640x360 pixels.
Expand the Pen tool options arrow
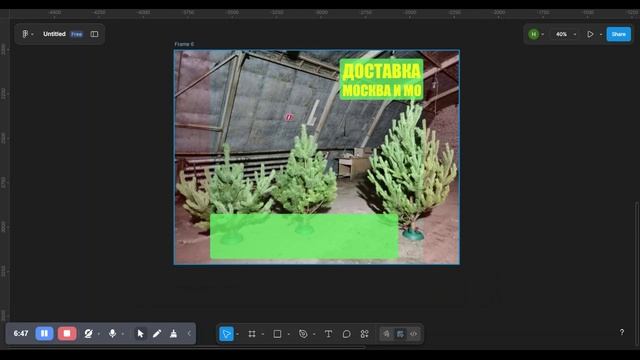coord(314,334)
